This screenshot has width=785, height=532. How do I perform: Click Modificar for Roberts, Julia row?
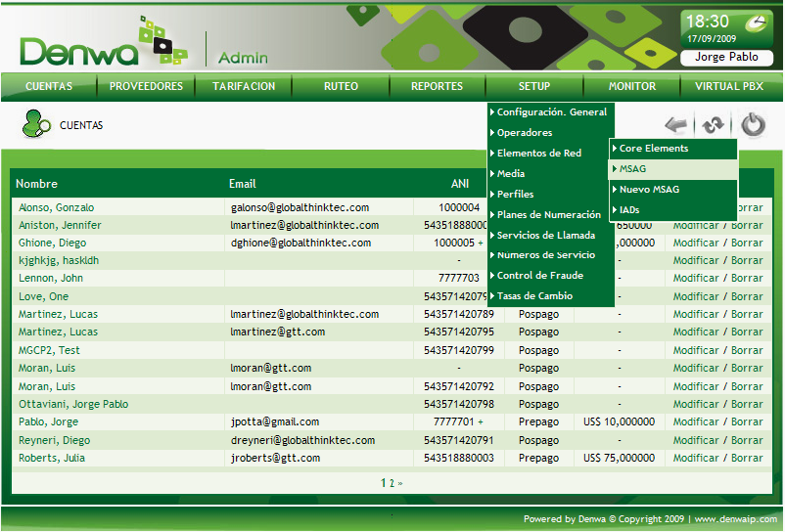(695, 458)
